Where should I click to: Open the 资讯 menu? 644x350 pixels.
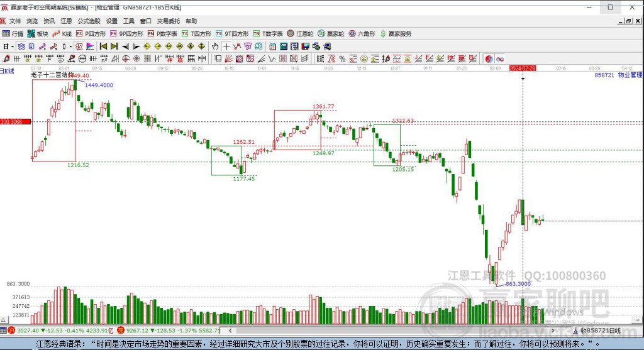tap(49, 21)
